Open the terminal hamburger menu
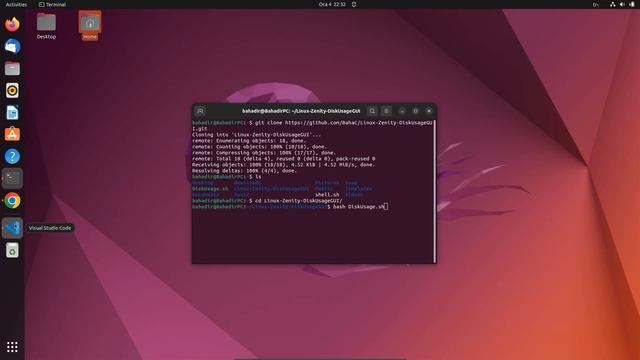The image size is (640, 360). (386, 111)
